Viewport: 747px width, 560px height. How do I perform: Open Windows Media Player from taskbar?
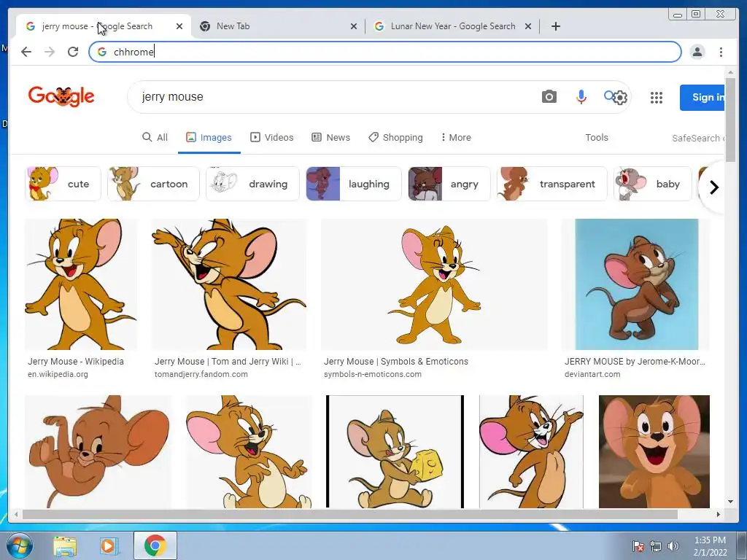coord(109,545)
